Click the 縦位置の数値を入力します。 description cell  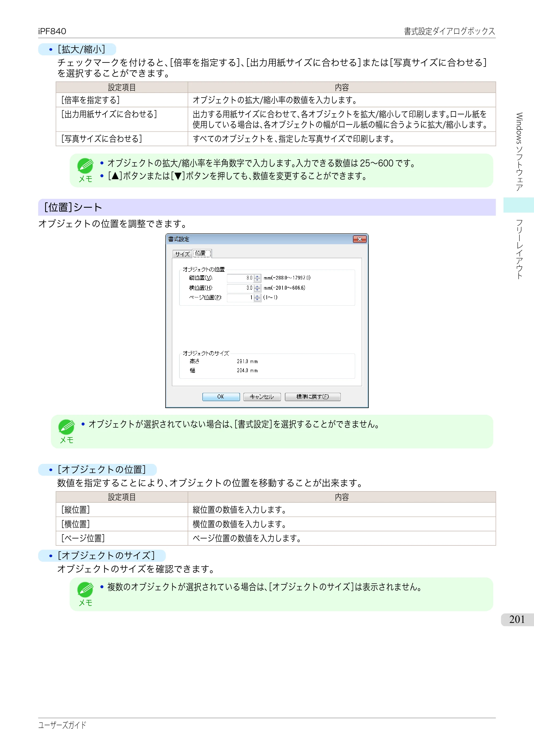pos(341,510)
